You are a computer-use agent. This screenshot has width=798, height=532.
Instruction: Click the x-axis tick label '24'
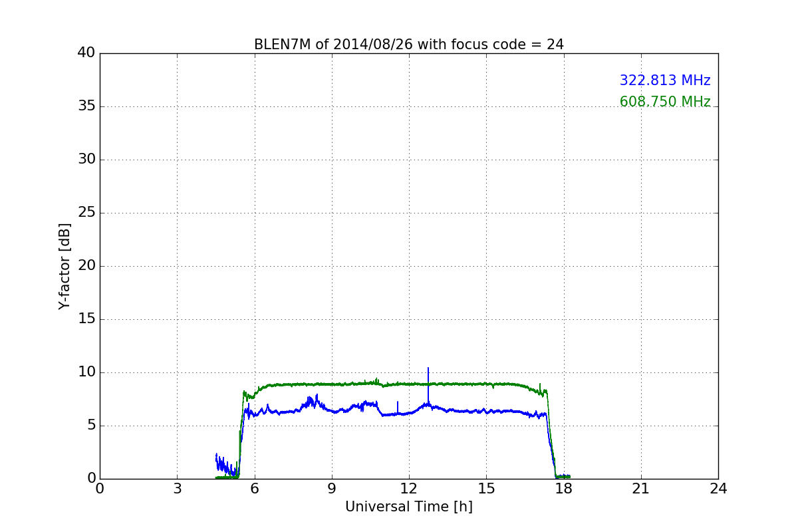(x=718, y=489)
